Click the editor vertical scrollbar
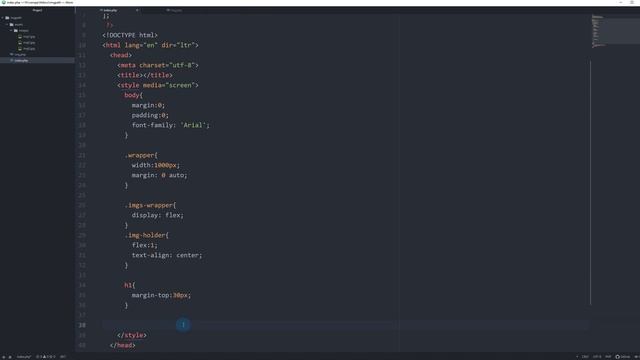The image size is (640, 360). [x=590, y=182]
